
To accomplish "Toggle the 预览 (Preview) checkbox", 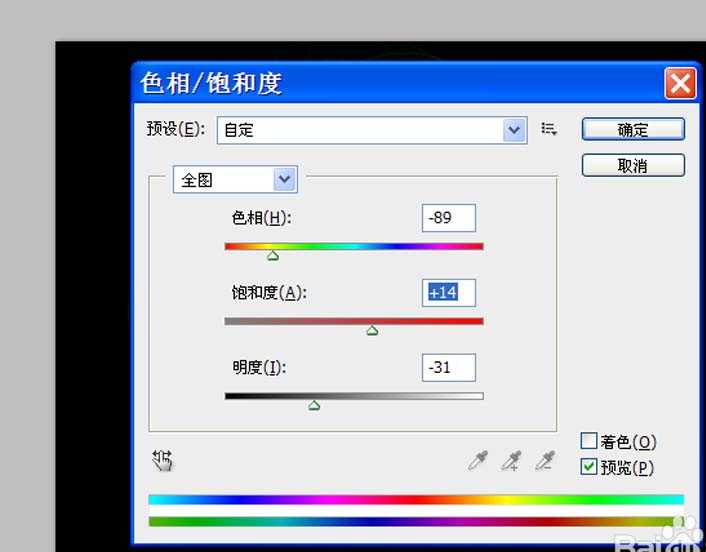I will tap(590, 467).
